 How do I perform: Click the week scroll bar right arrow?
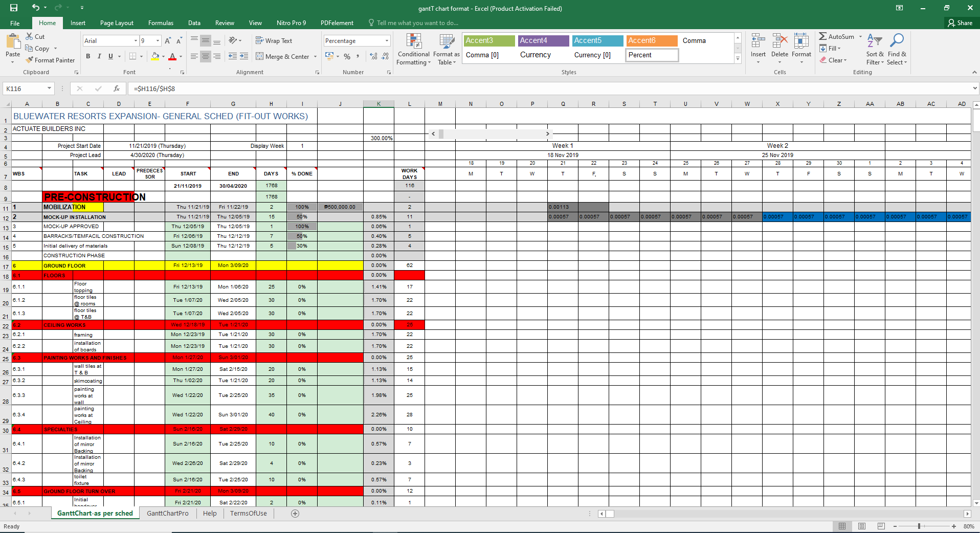pyautogui.click(x=548, y=134)
